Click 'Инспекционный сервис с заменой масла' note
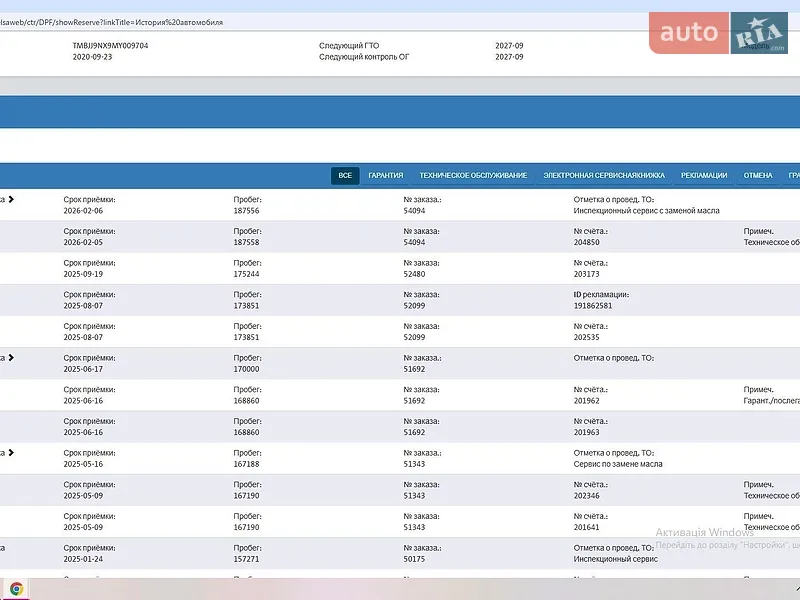The width and height of the screenshot is (800, 600). 646,211
